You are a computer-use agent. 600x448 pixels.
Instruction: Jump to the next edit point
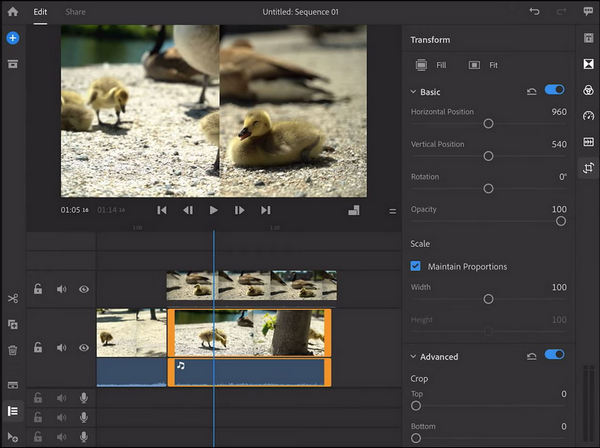[x=265, y=210]
